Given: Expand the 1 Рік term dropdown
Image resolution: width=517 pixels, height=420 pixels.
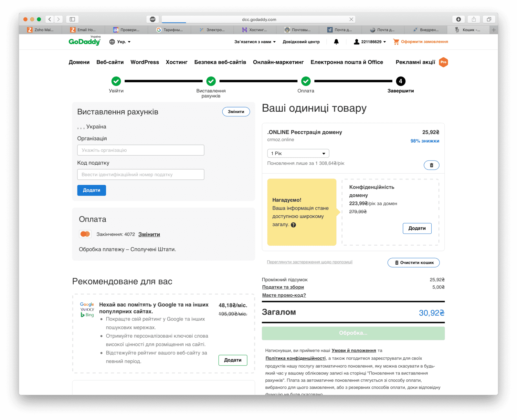Looking at the screenshot, I should pos(298,153).
